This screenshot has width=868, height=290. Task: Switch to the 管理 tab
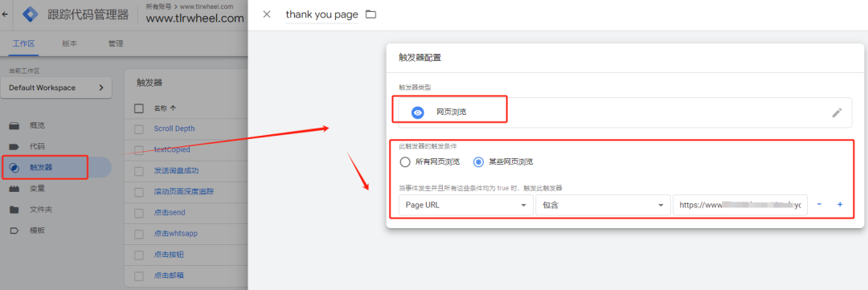click(x=115, y=43)
